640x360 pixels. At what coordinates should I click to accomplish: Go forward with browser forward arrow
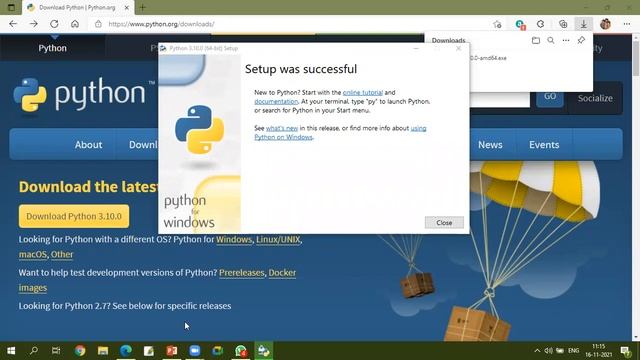click(x=33, y=24)
